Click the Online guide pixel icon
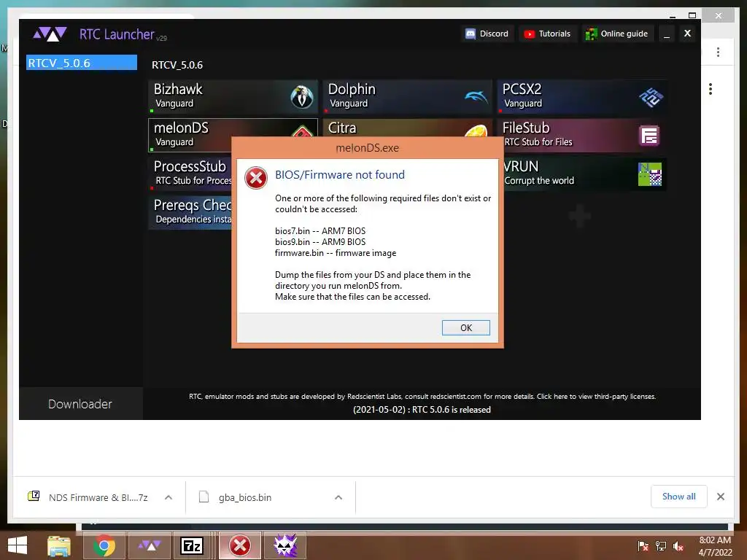Viewport: 747px width, 560px height. coord(591,34)
